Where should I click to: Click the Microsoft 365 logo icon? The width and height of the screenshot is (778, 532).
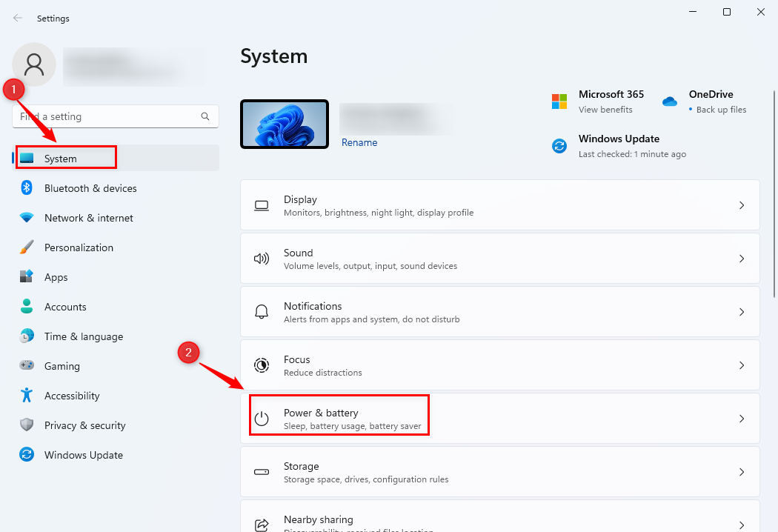pos(559,102)
